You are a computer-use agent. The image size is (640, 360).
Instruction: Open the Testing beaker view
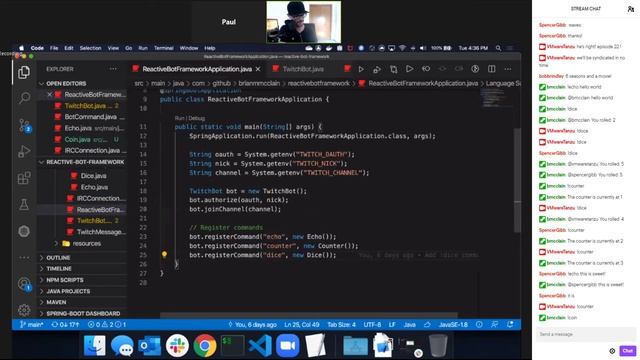coord(24,204)
